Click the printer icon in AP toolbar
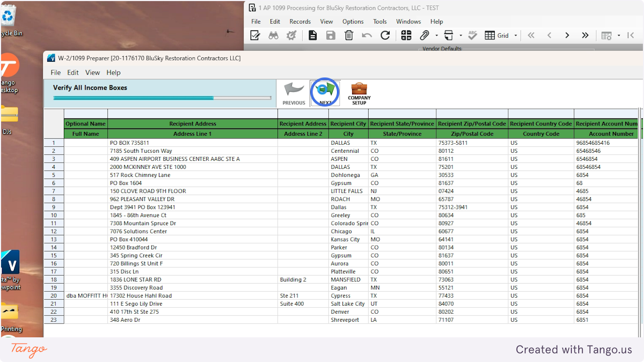This screenshot has height=362, width=644. [x=448, y=35]
